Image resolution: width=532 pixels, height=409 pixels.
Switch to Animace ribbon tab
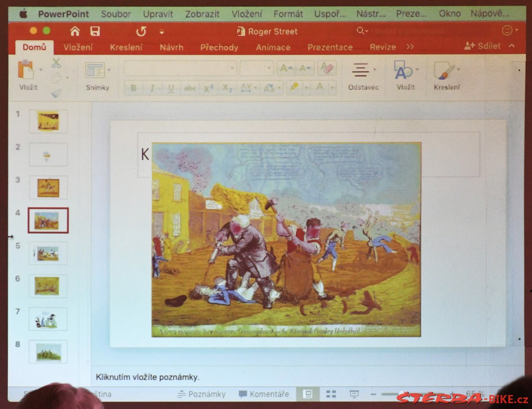[x=273, y=47]
